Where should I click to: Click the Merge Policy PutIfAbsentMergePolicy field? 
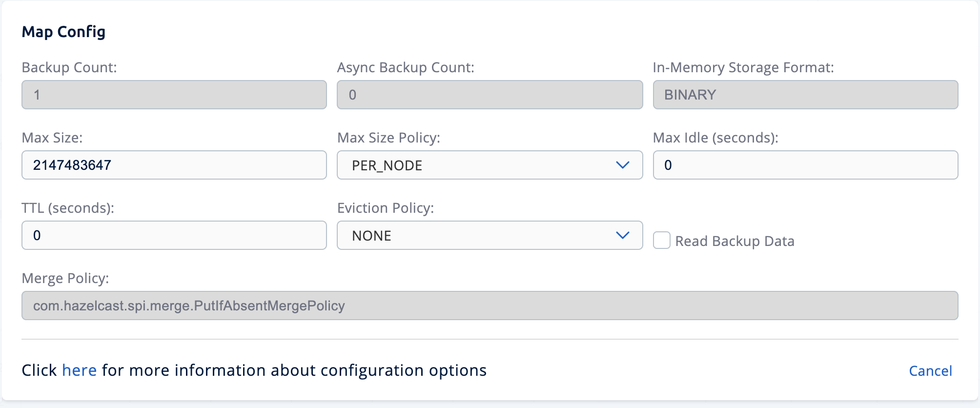click(x=490, y=306)
